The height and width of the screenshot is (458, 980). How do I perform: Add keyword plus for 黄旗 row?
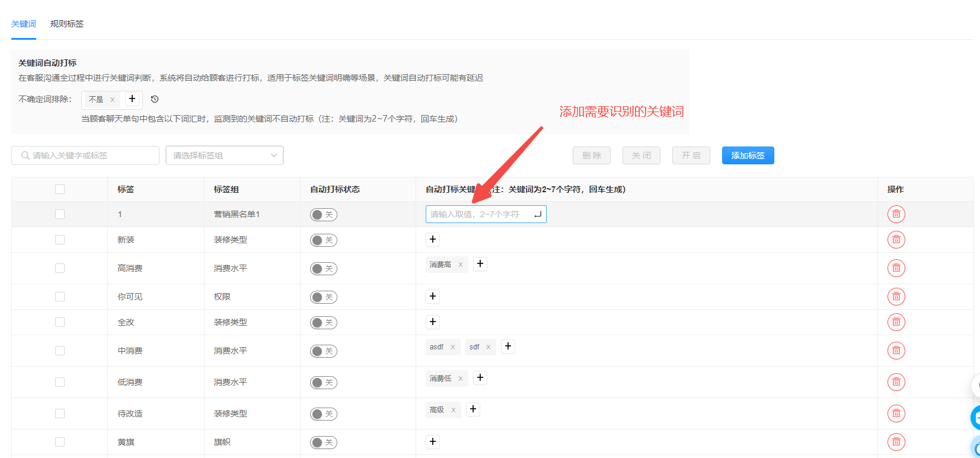pos(433,441)
